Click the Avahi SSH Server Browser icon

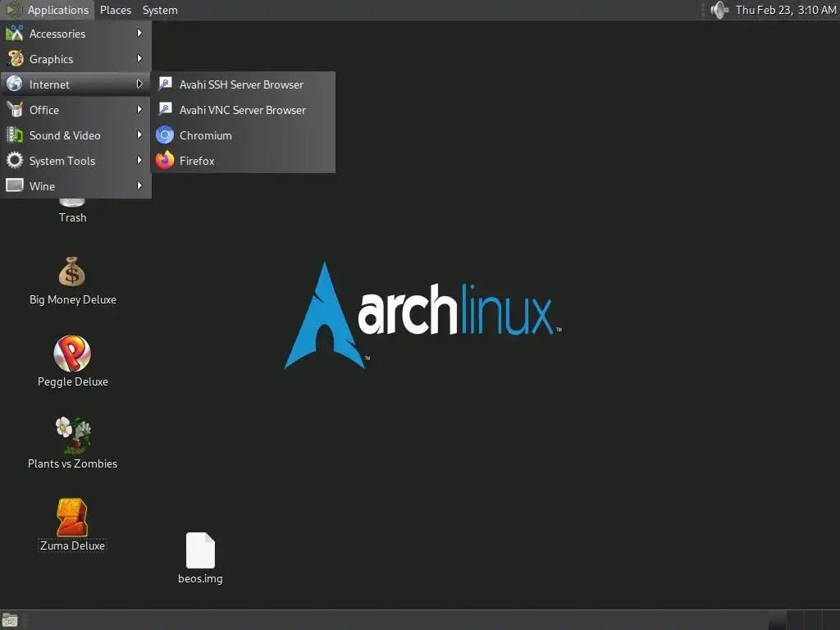coord(165,84)
